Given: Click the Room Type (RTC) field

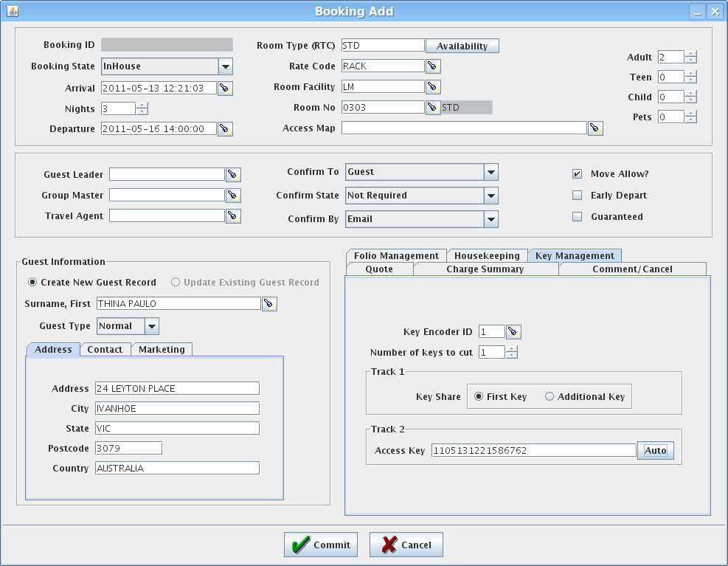Looking at the screenshot, I should (x=383, y=46).
